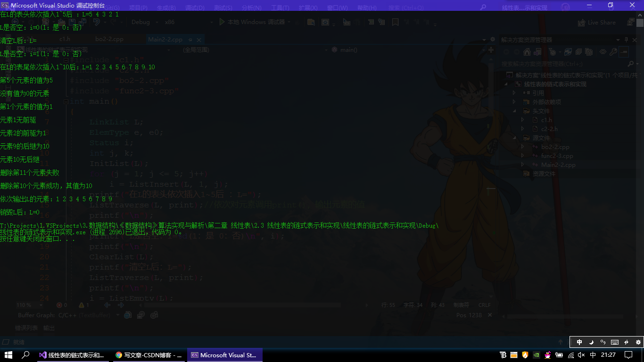Screen dimensions: 644x362
Task: Click the Tencent antivirus shield tray icon
Action: [525, 355]
